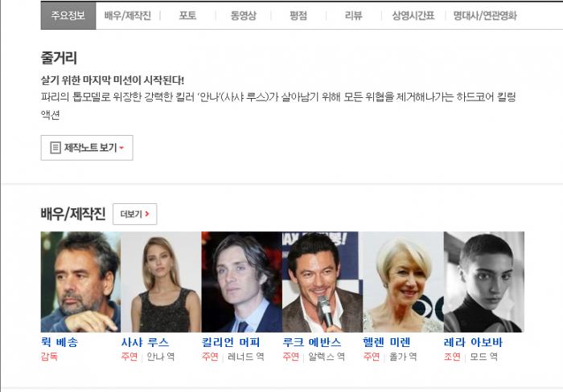Click the 레라 아보바 photo thumbnail
This screenshot has height=392, width=563.
(x=483, y=282)
